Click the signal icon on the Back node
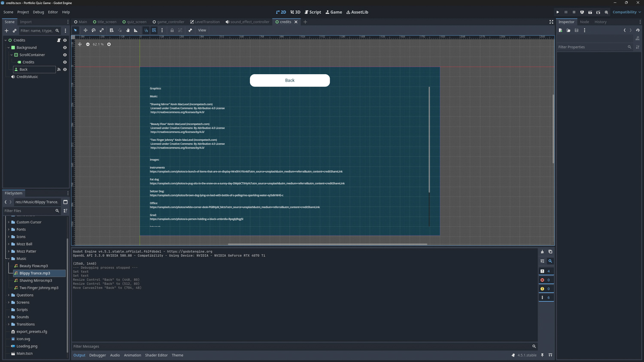This screenshot has width=644, height=362. pos(59,70)
